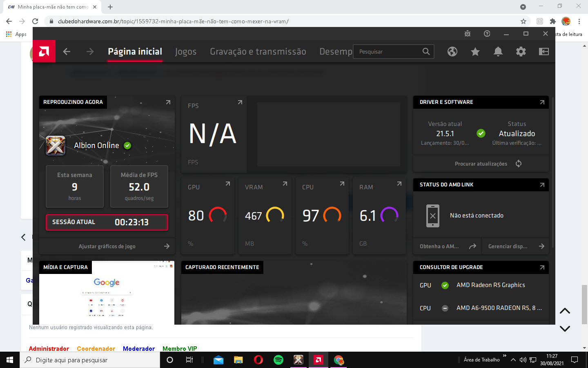588x368 pixels.
Task: Open the Chrome extensions puzzle icon
Action: tap(553, 21)
